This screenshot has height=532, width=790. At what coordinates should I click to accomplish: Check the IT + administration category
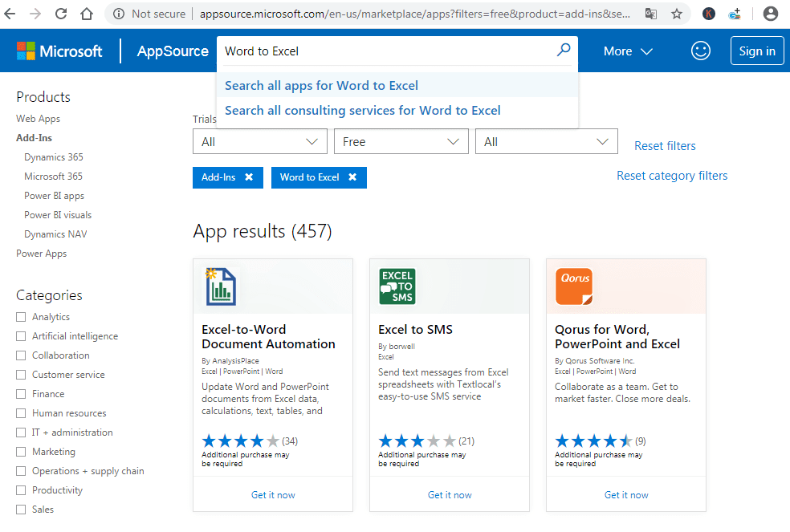point(21,433)
